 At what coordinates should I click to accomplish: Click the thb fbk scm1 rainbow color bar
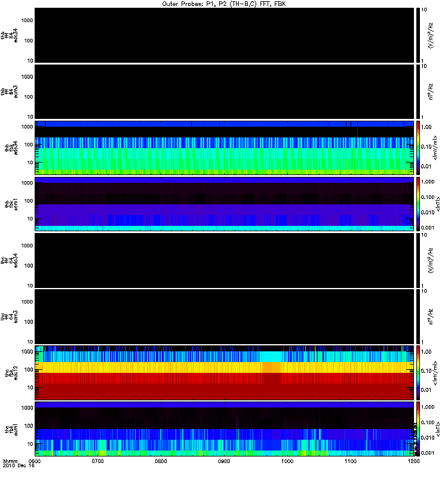[418, 204]
